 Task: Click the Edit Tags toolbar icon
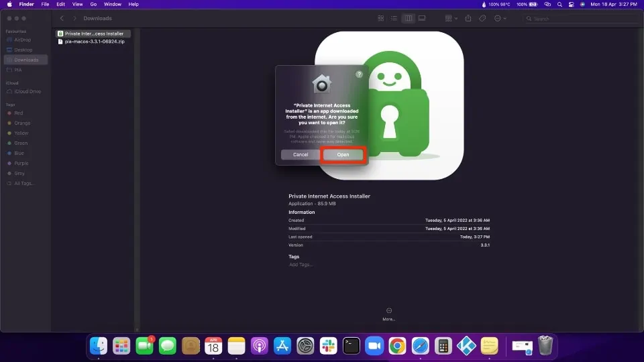point(482,19)
